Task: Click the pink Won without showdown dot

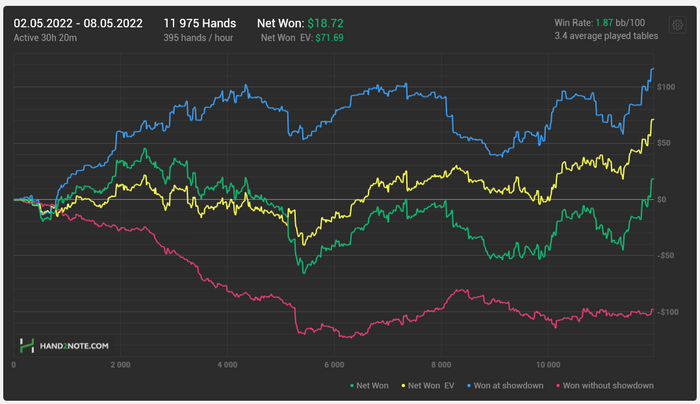Action: pyautogui.click(x=558, y=386)
